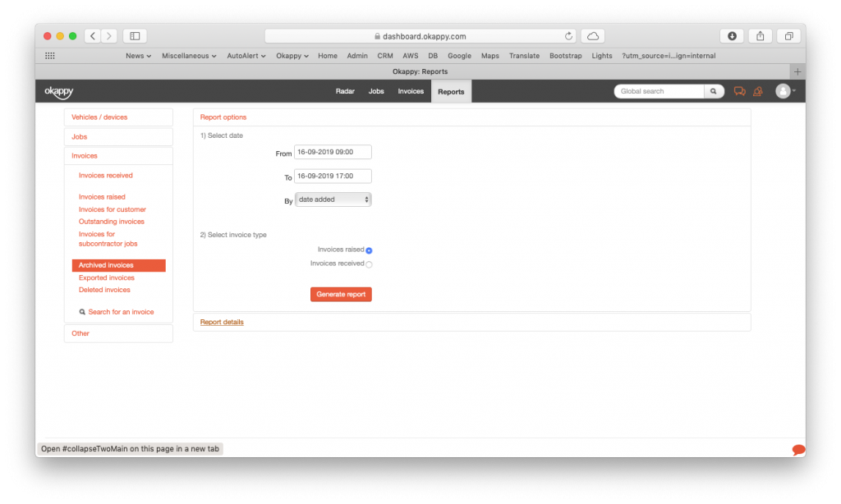Expand the News bookmarks folder
This screenshot has width=841, height=504.
(x=138, y=56)
